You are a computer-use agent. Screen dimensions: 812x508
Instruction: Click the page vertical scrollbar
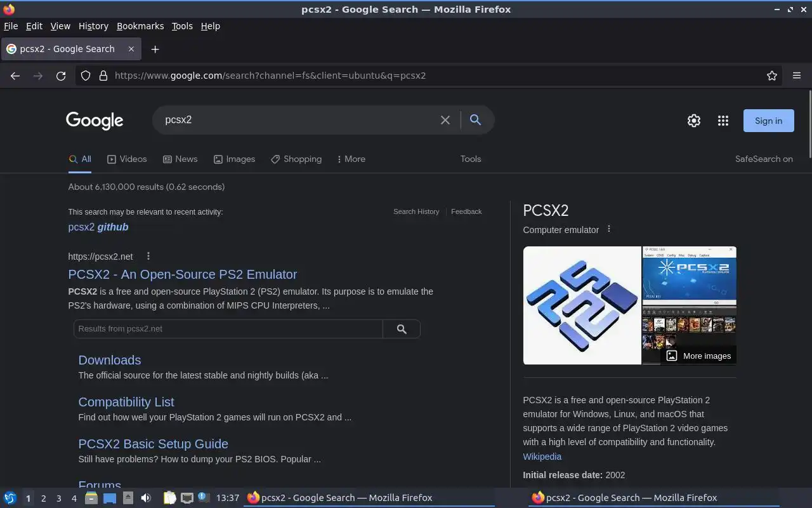(809, 124)
